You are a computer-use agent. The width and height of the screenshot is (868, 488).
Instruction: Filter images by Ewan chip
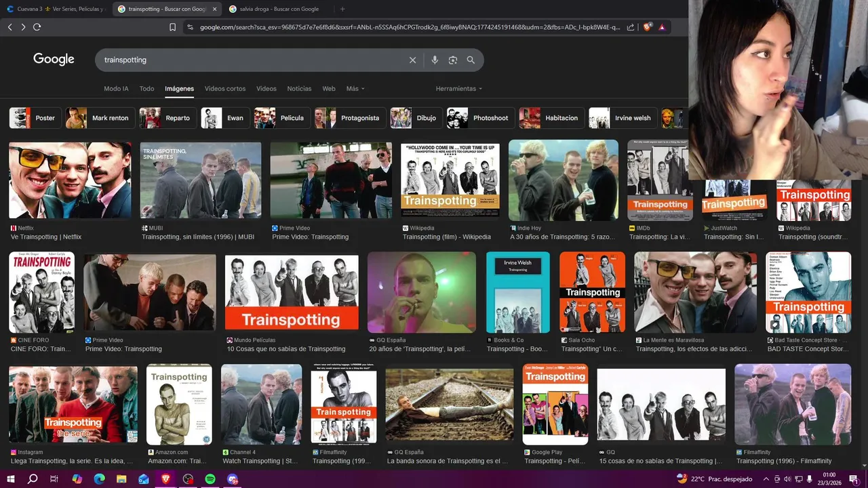coord(225,118)
